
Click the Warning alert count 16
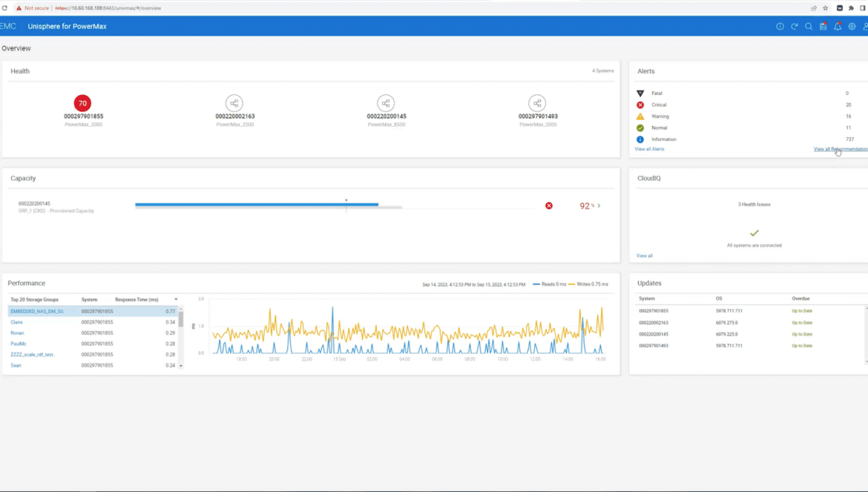point(848,117)
